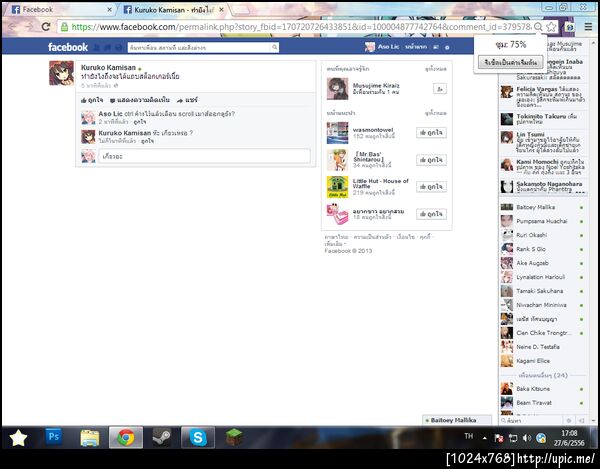Open Steam from the taskbar
The width and height of the screenshot is (600, 469).
click(x=162, y=437)
